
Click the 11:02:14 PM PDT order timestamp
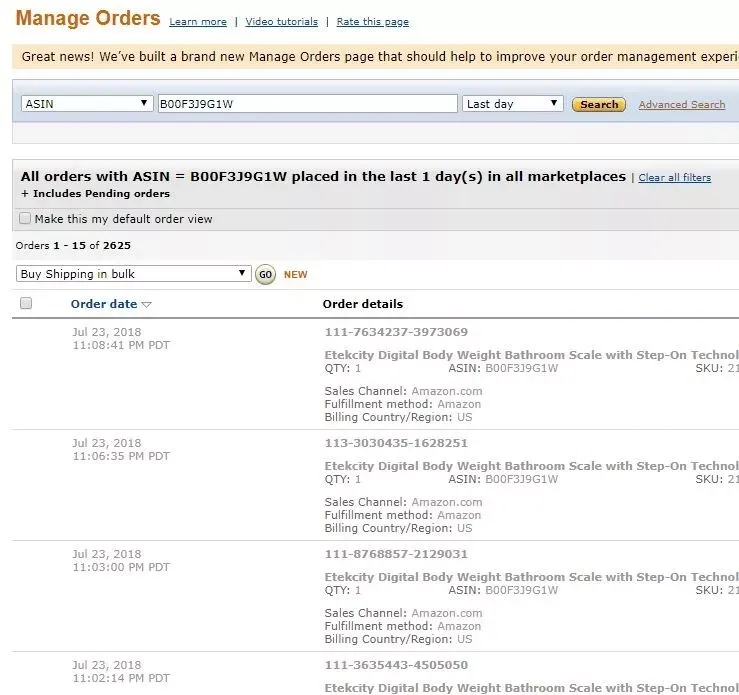point(121,678)
